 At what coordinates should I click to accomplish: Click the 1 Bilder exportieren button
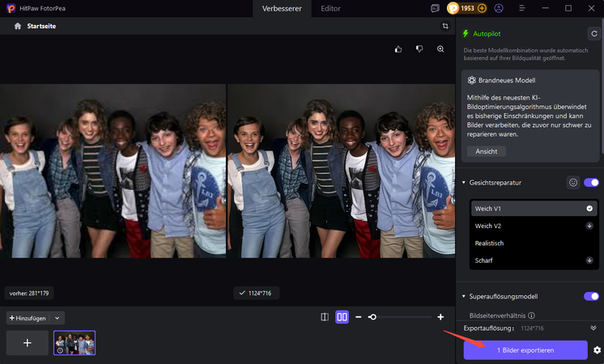(525, 349)
